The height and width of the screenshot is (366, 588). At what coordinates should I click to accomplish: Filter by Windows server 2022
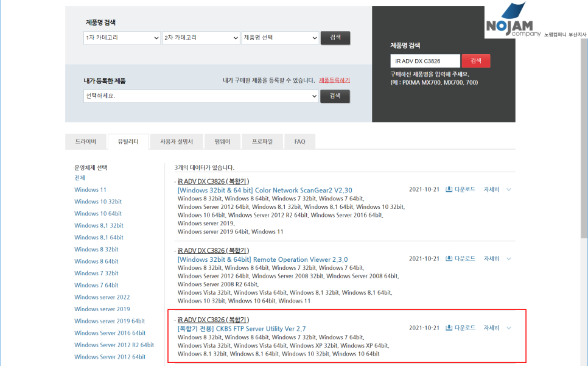(102, 297)
